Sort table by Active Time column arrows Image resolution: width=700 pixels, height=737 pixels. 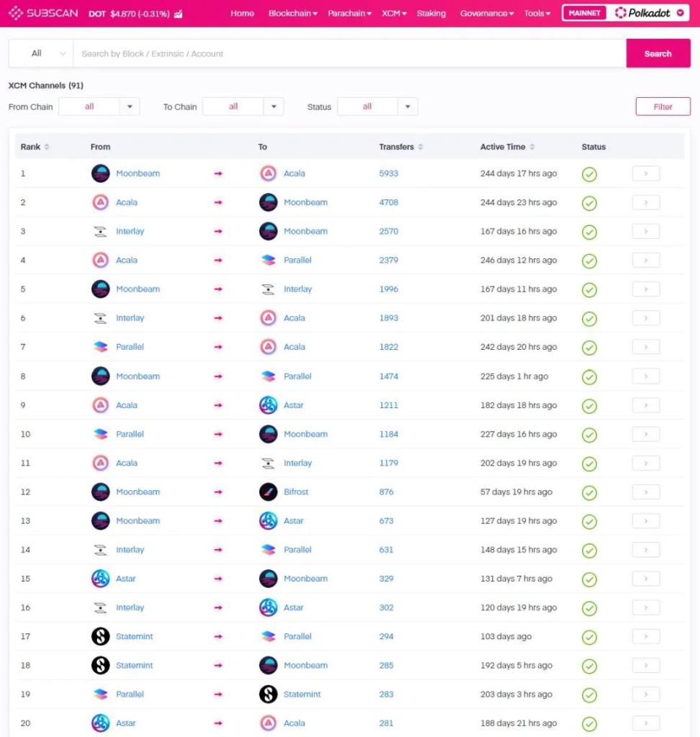click(x=532, y=147)
